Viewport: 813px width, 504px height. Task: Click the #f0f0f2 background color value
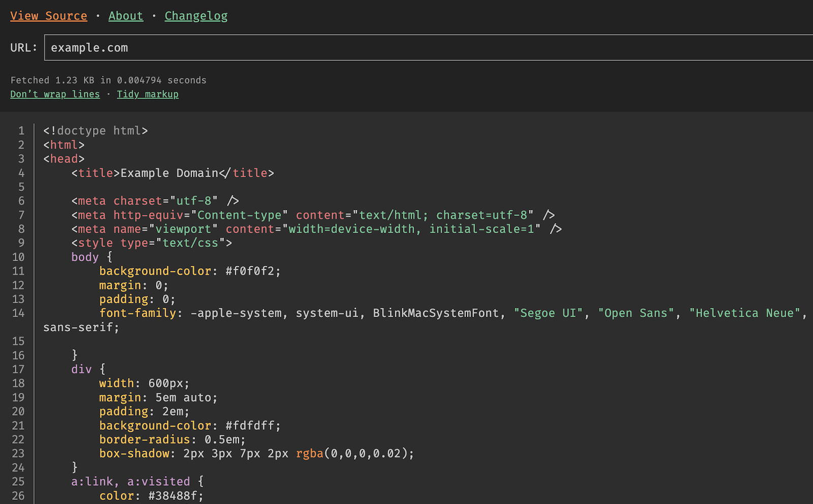click(251, 271)
